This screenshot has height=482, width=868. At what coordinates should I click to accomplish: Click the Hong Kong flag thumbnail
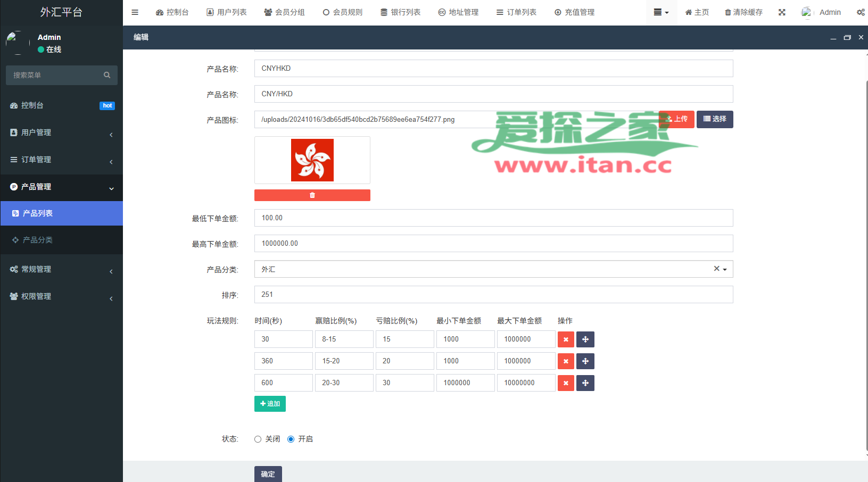tap(312, 160)
